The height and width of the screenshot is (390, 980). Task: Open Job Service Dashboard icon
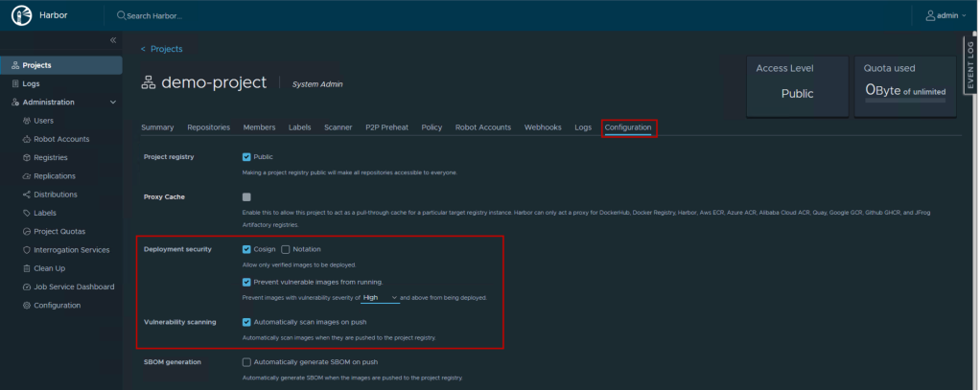[x=25, y=287]
